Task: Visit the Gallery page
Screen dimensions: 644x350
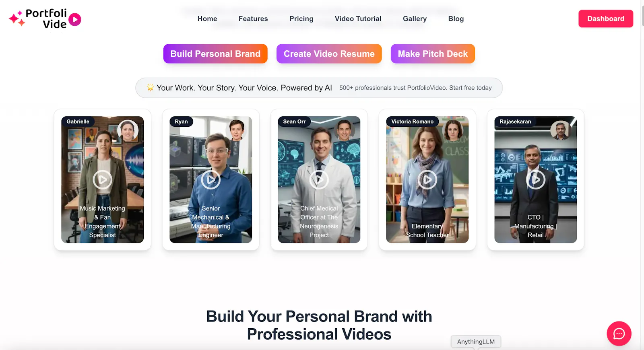Action: [415, 19]
